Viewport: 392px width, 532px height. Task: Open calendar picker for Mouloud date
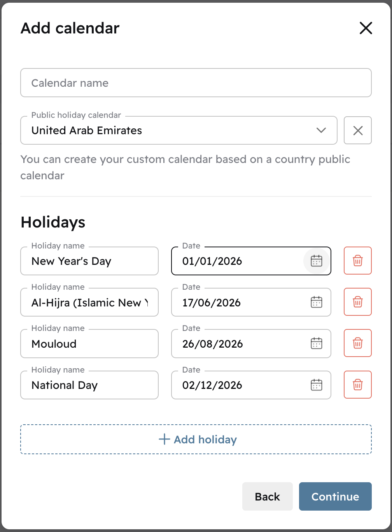tap(317, 343)
